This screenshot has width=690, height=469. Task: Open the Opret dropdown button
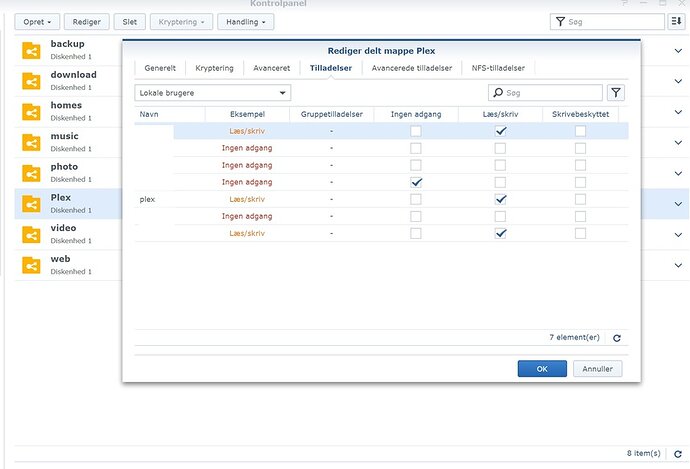coord(37,22)
